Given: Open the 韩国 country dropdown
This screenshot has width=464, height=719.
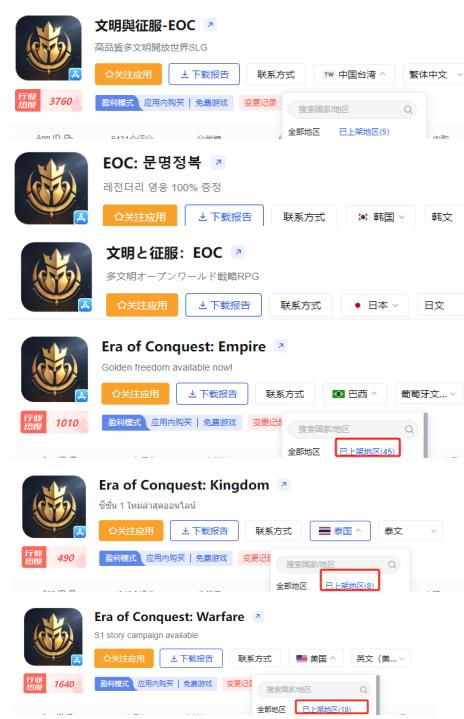Looking at the screenshot, I should (x=381, y=216).
